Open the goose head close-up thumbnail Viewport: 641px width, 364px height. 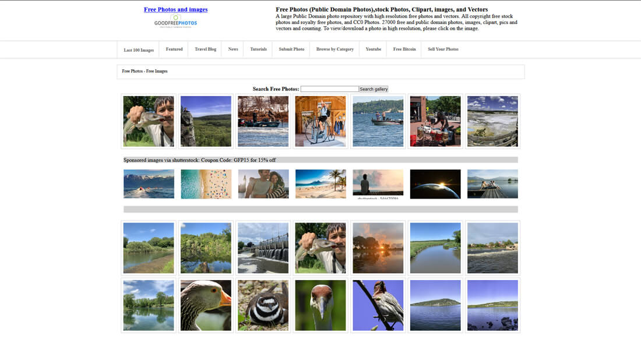[205, 305]
